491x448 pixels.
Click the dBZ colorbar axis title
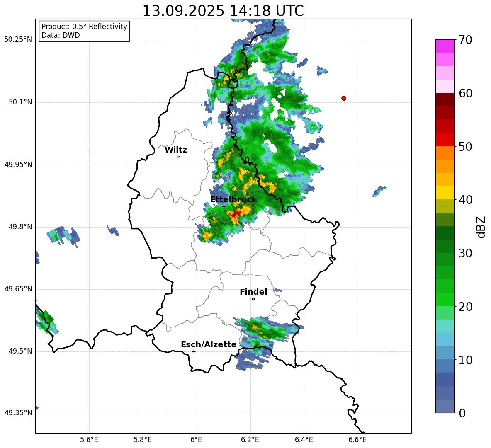[x=481, y=227]
